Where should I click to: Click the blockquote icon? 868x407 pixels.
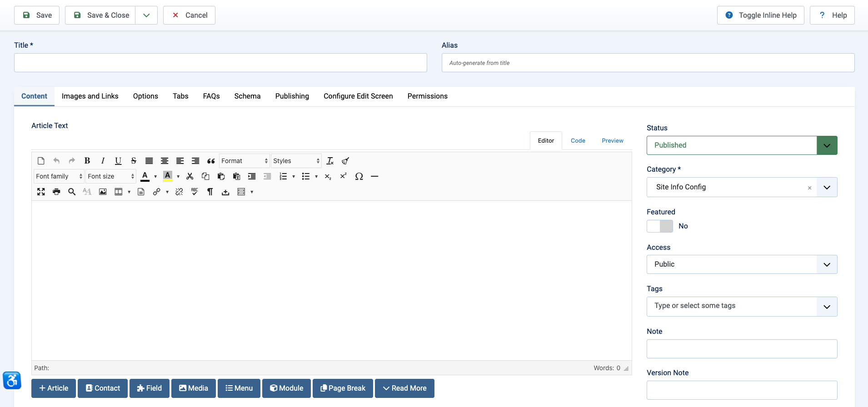(211, 161)
